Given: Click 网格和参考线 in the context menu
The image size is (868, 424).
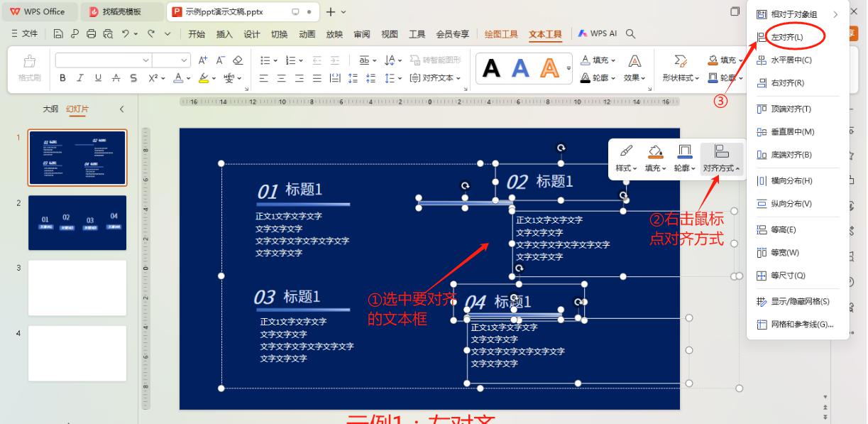Looking at the screenshot, I should (801, 325).
